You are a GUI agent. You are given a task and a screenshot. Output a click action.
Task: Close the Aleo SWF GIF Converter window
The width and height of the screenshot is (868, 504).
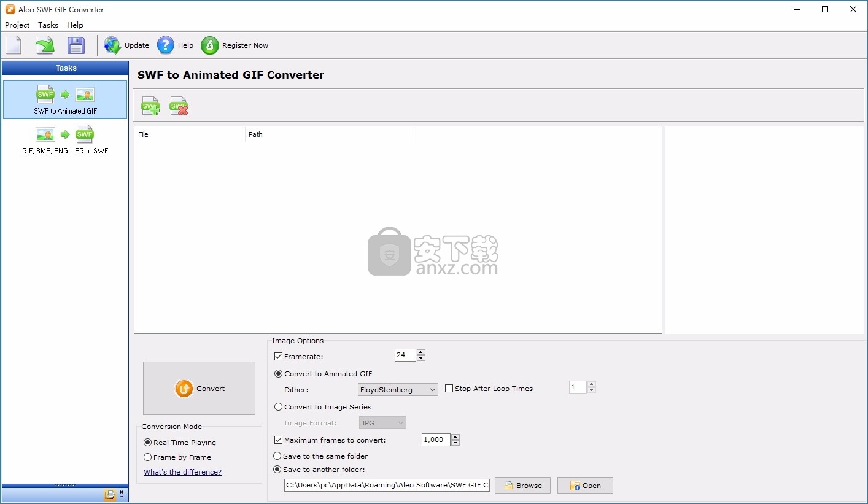(853, 9)
